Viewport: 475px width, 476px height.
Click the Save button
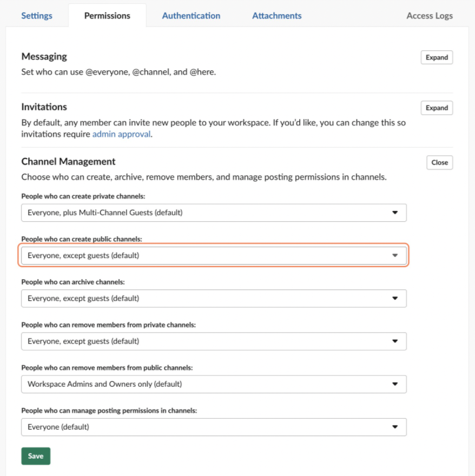pyautogui.click(x=36, y=456)
